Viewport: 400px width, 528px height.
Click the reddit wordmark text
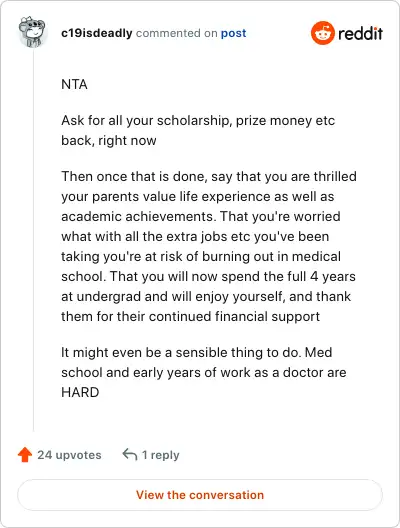click(360, 33)
